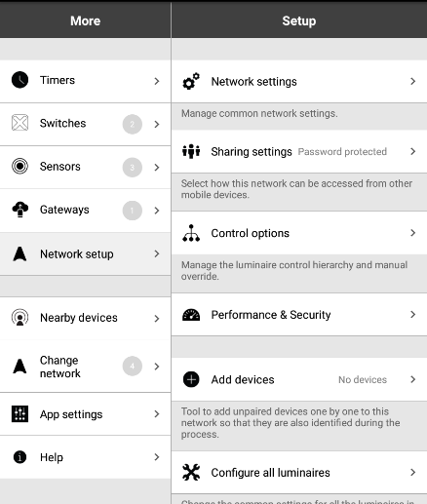Click the Add devices plus icon

coord(191,379)
